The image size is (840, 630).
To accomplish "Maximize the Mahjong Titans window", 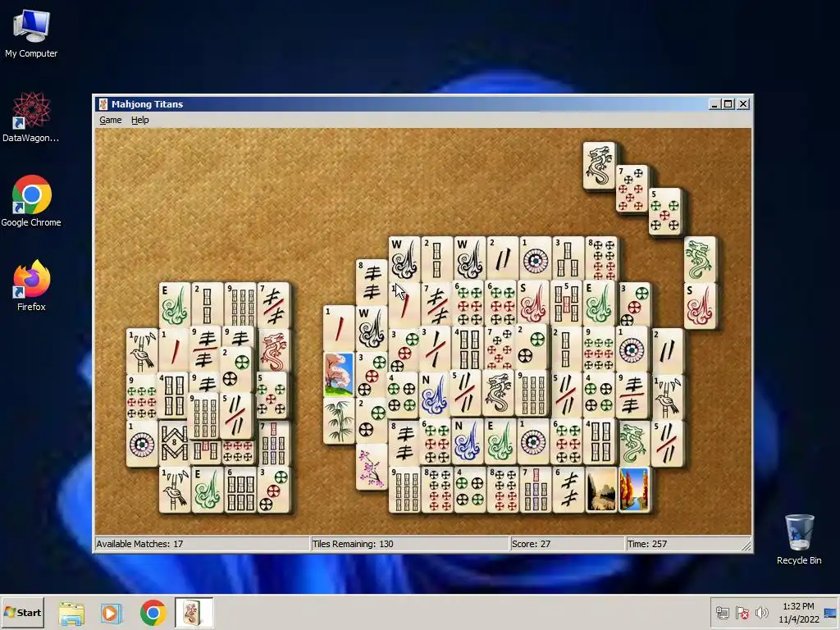I will tap(728, 104).
